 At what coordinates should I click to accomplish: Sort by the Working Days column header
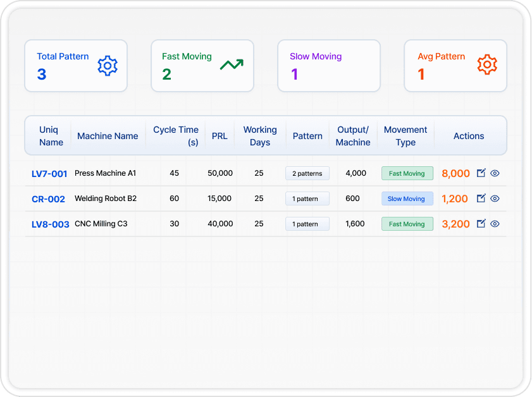pyautogui.click(x=260, y=136)
